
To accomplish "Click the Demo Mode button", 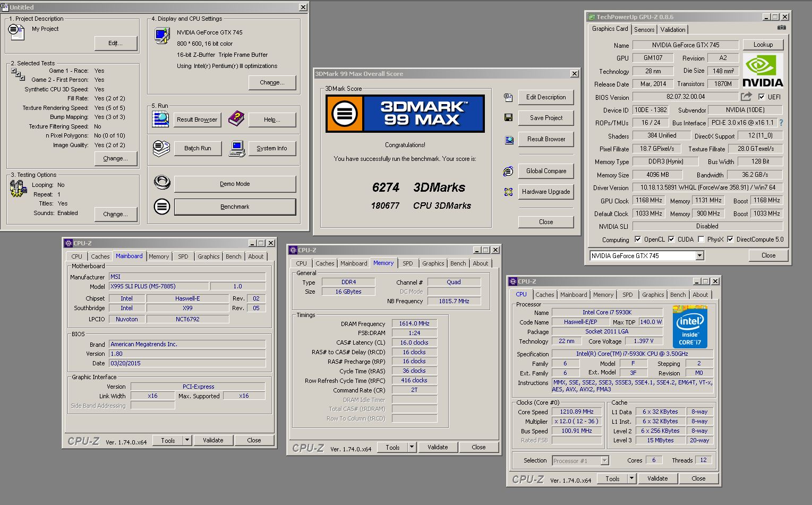I will coord(235,184).
